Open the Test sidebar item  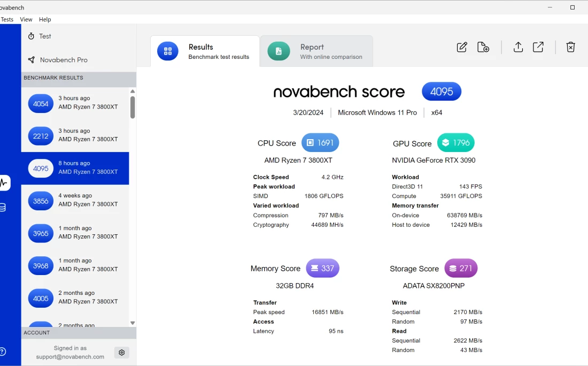point(45,36)
